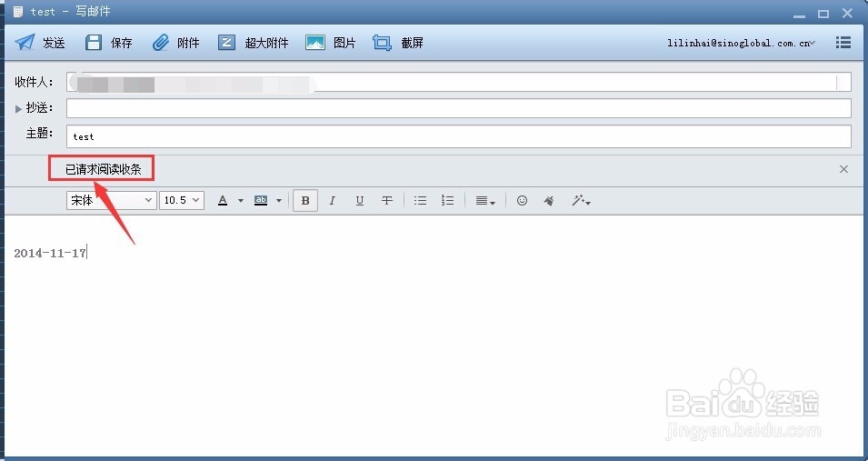This screenshot has height=461, width=868.
Task: Open the 宋体 font family dropdown
Action: pos(111,200)
